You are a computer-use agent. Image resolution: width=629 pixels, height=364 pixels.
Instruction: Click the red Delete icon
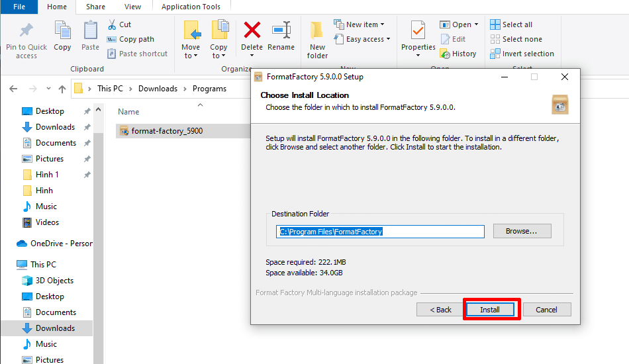pyautogui.click(x=252, y=30)
